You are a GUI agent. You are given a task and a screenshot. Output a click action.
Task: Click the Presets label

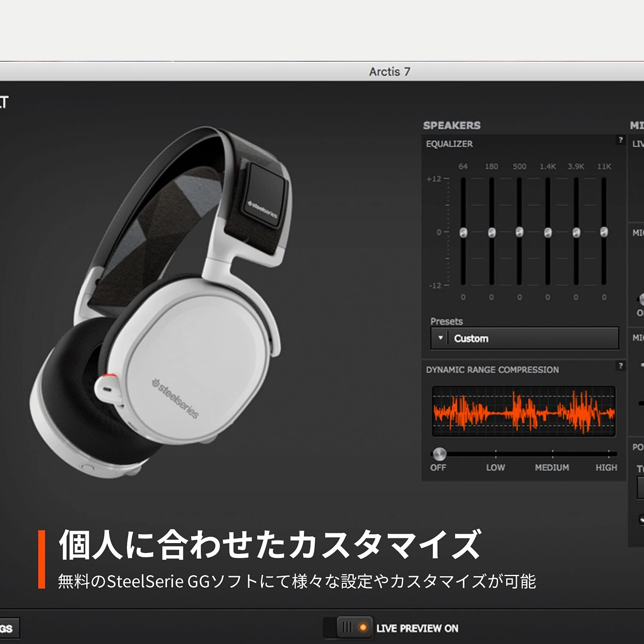(x=447, y=321)
